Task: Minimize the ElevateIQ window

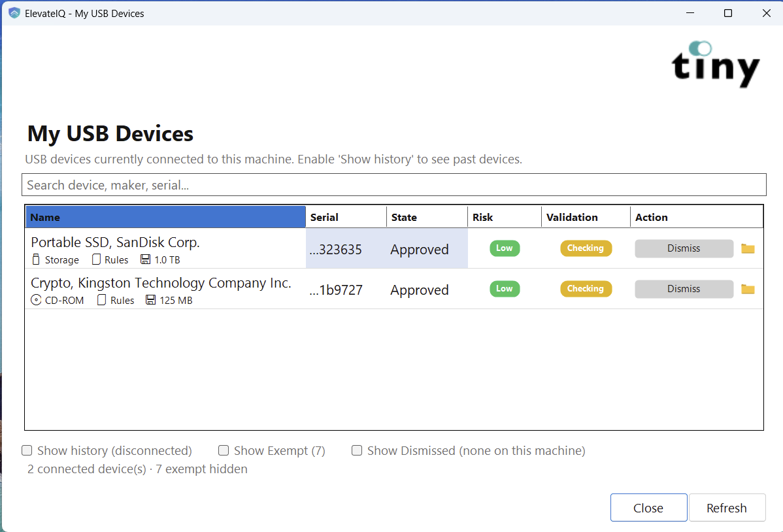Action: (x=690, y=13)
